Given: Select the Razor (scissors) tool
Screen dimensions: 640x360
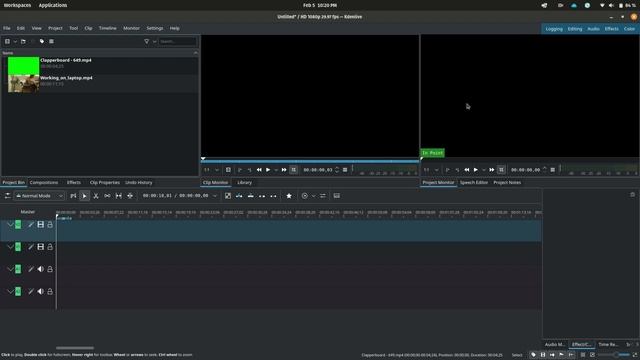Looking at the screenshot, I should [96, 196].
